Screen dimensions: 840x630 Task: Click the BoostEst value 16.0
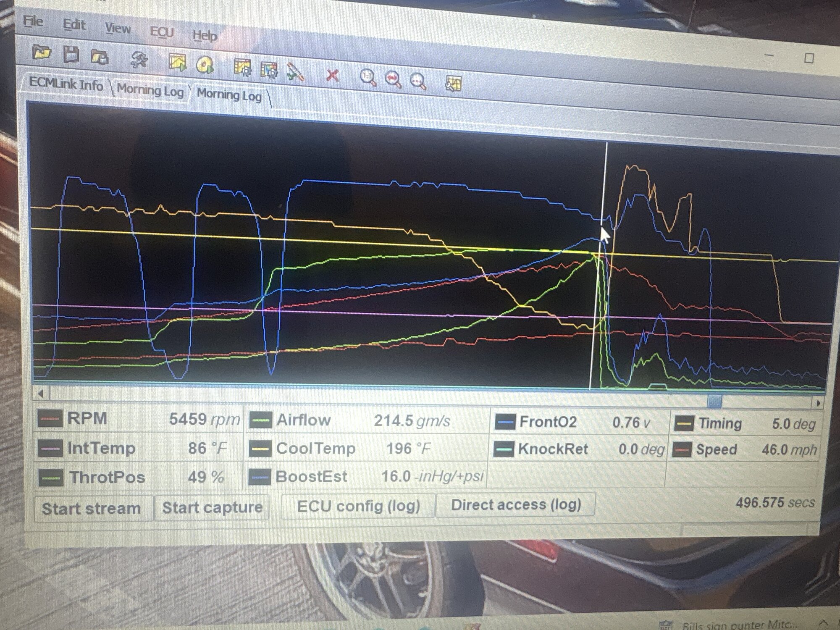(396, 476)
